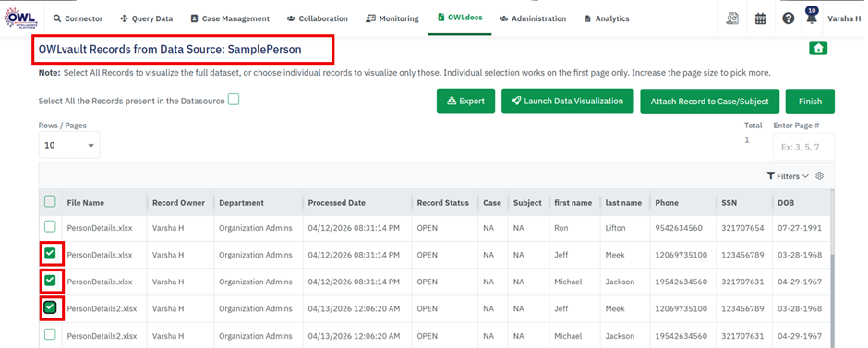The height and width of the screenshot is (348, 868).
Task: Click the OWL Intelligence Platform logo
Action: tap(21, 18)
